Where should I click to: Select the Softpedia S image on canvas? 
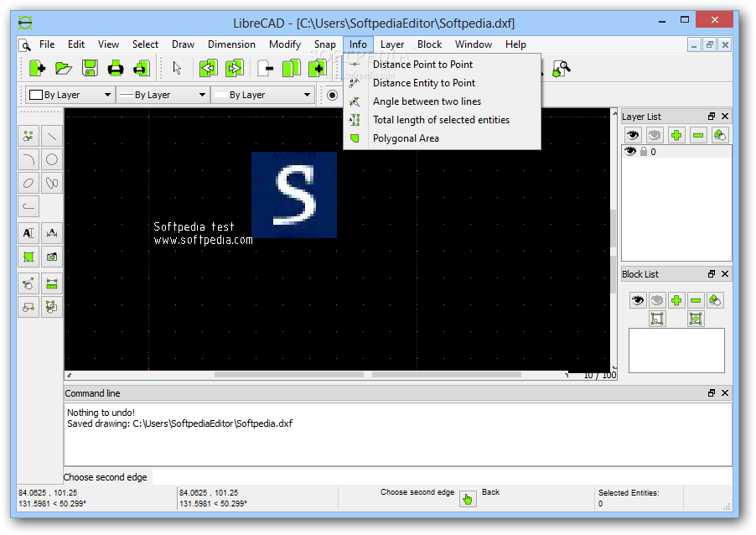(x=294, y=195)
